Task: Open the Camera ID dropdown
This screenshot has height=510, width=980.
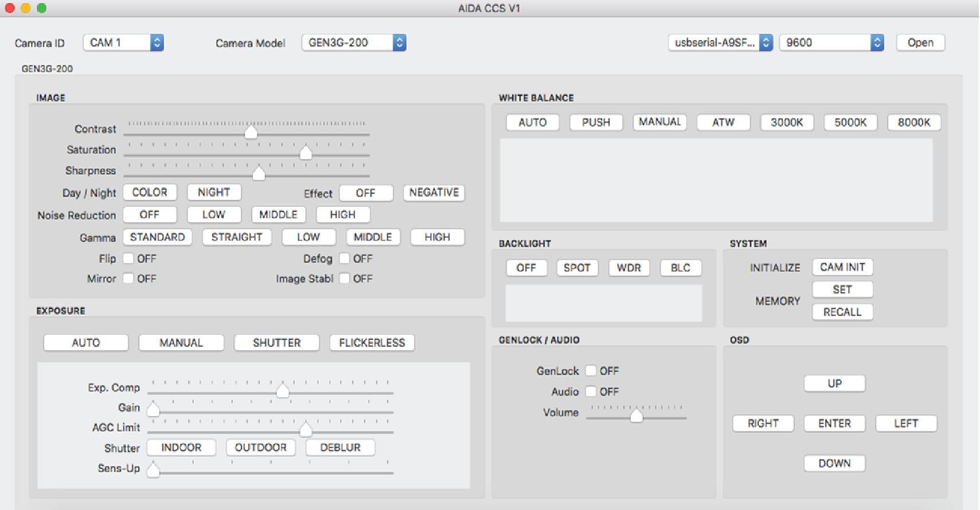Action: click(x=124, y=42)
